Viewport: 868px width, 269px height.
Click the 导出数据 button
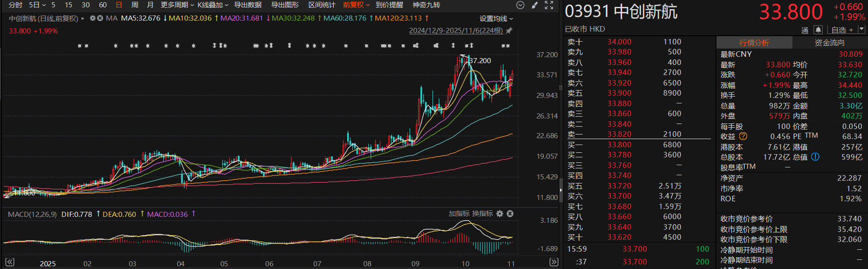(248, 5)
